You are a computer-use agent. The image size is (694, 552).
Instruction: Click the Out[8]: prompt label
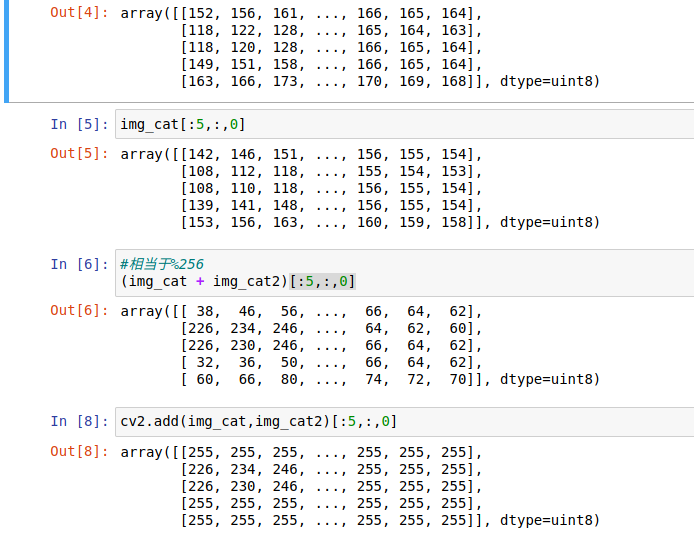[x=79, y=452]
